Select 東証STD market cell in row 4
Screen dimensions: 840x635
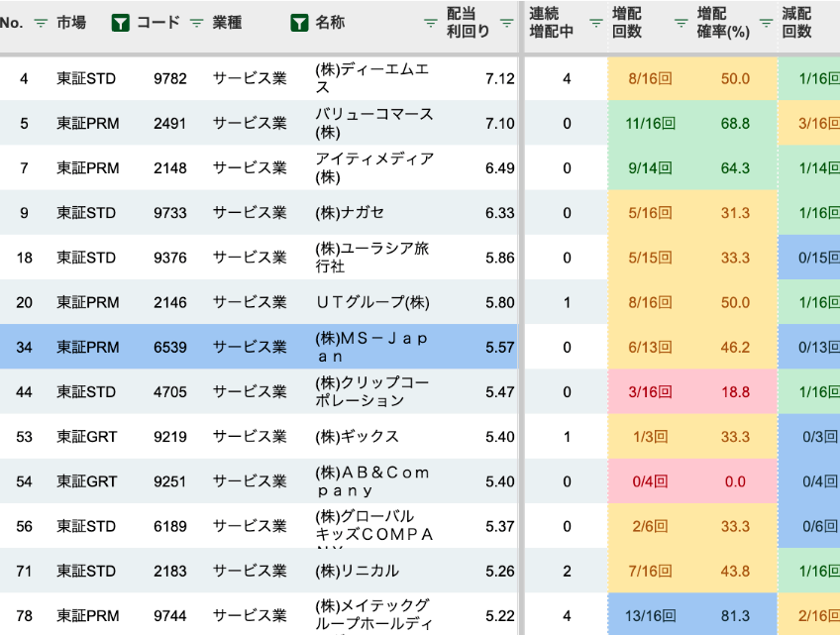(86, 79)
